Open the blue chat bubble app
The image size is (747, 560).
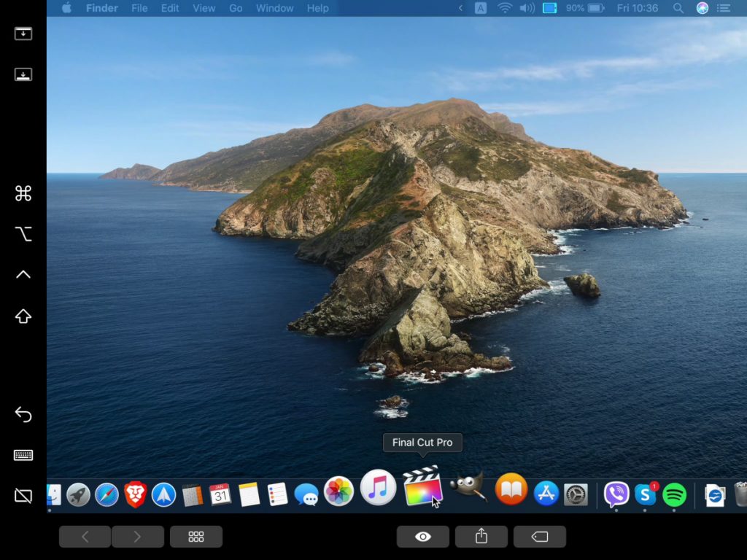(306, 495)
